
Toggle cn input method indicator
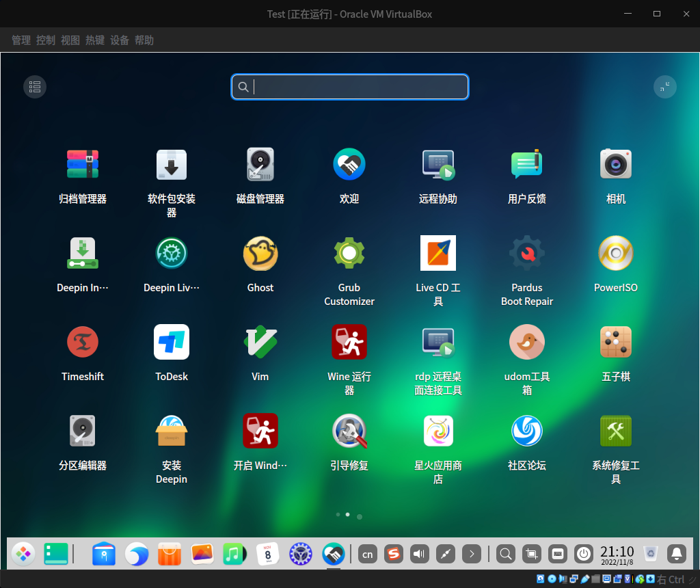point(367,554)
